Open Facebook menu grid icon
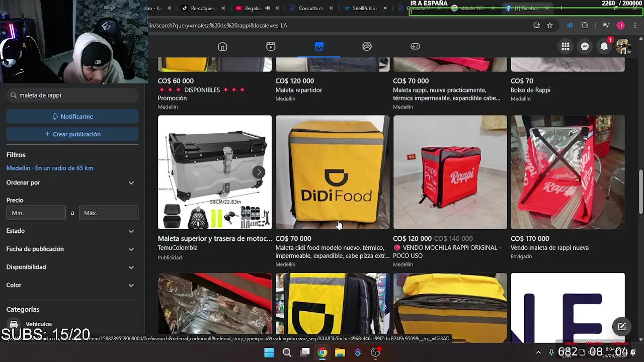The width and height of the screenshot is (644, 362). click(566, 46)
